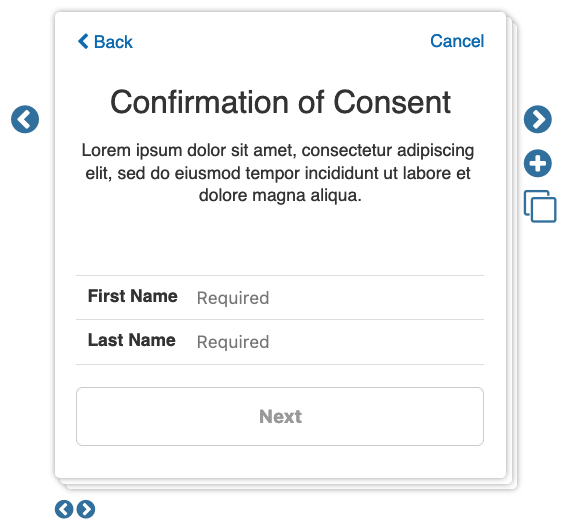Advance with the large right arrow circle
Screen dimensions: 572x526
point(538,119)
